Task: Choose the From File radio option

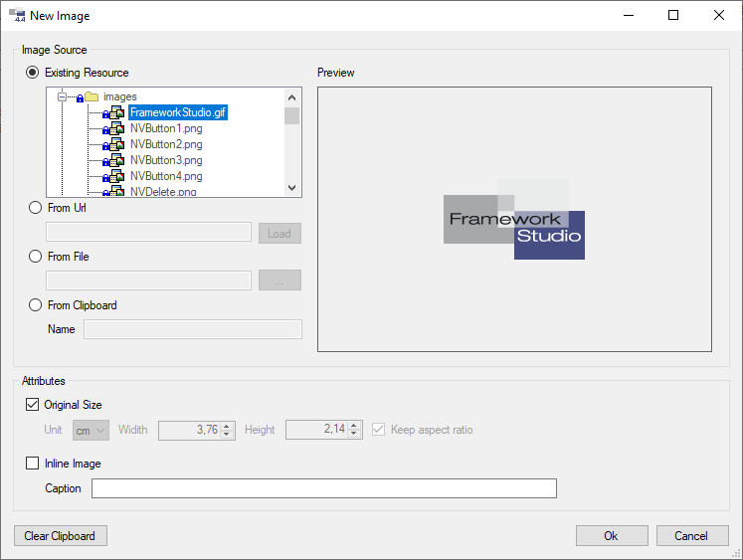Action: [35, 257]
